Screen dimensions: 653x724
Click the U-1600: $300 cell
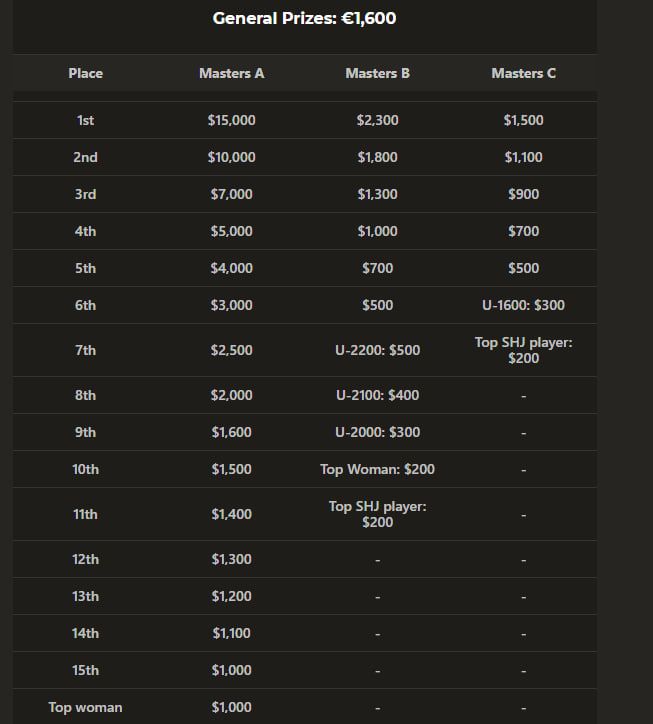point(523,305)
